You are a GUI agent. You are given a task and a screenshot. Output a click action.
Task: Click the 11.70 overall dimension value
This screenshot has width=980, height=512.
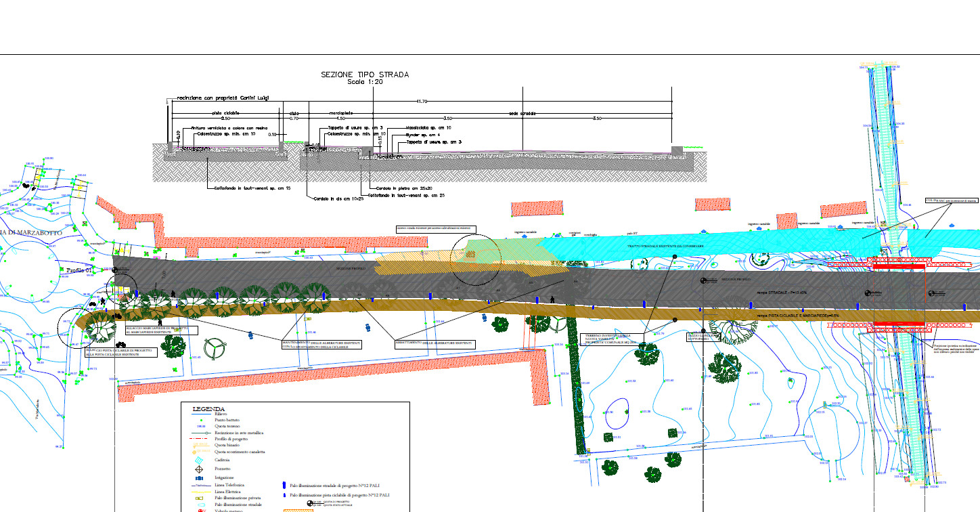tap(422, 101)
